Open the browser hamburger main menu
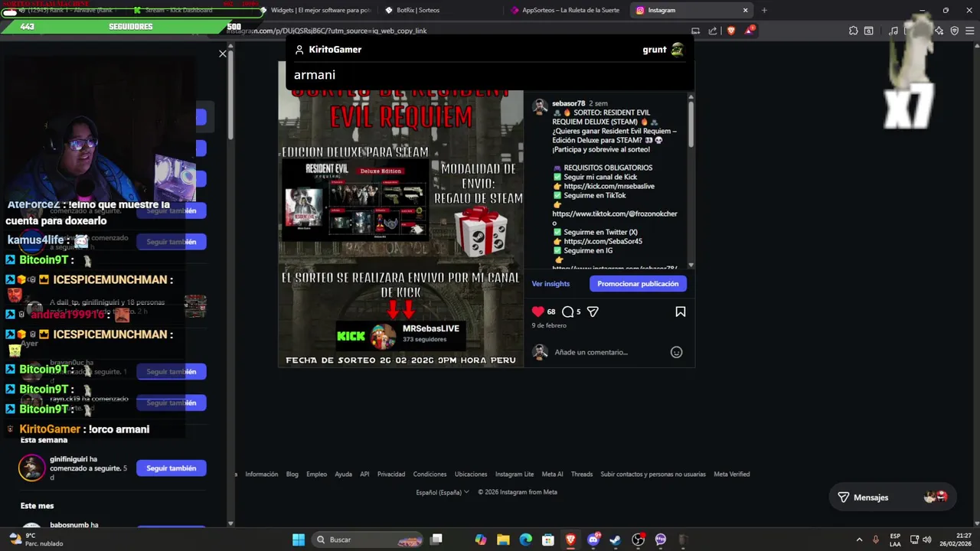The image size is (980, 551). click(971, 31)
